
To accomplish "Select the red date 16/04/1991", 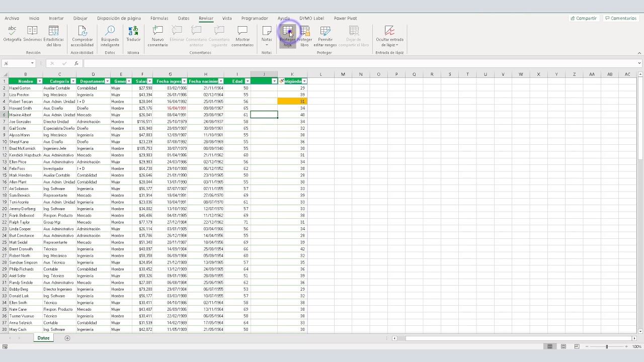I will [x=170, y=108].
